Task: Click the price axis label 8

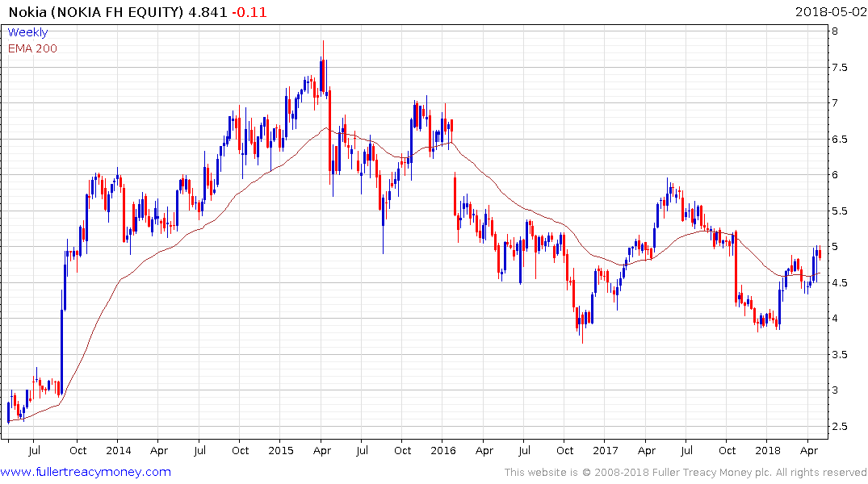Action: point(835,31)
